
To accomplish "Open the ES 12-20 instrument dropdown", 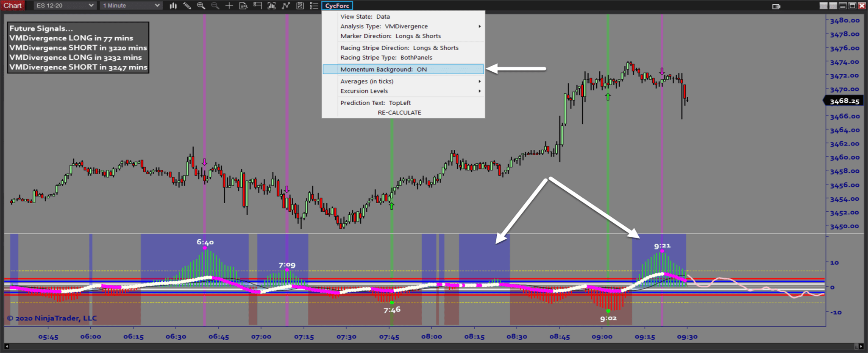I will tap(65, 6).
